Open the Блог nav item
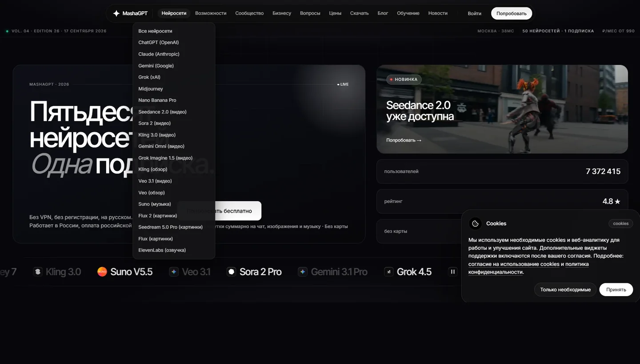Image resolution: width=640 pixels, height=364 pixels. (x=383, y=13)
